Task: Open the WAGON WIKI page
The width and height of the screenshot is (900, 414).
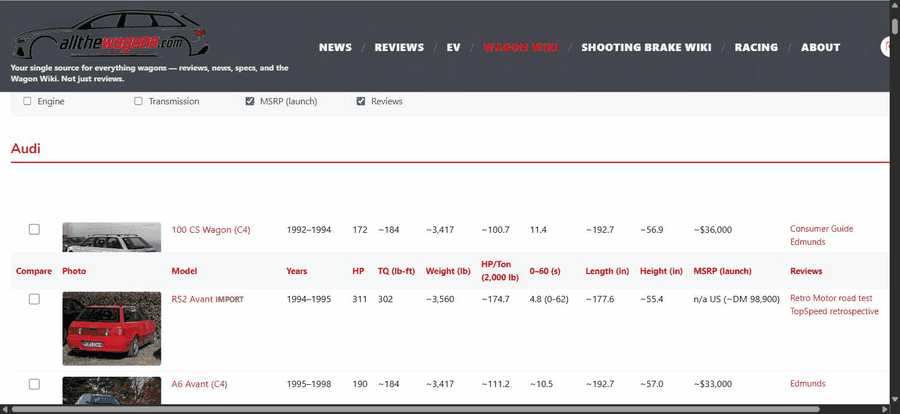Action: click(521, 48)
